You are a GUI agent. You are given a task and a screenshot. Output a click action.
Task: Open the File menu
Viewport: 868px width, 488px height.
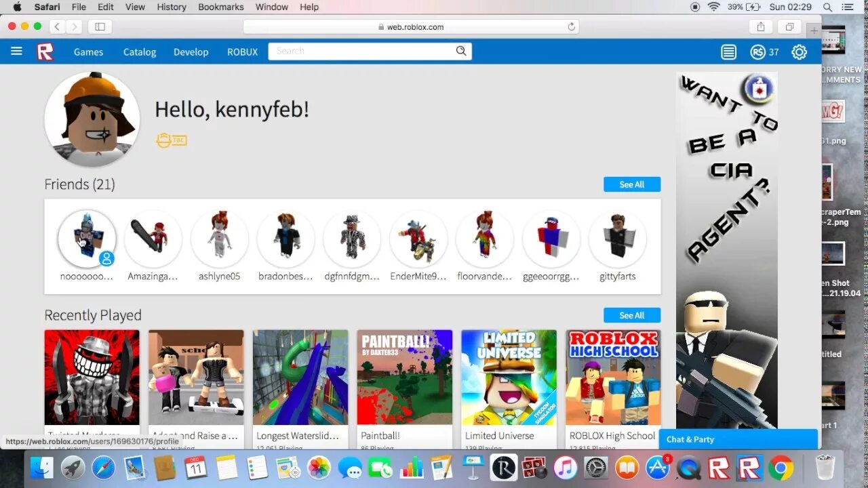[x=79, y=7]
